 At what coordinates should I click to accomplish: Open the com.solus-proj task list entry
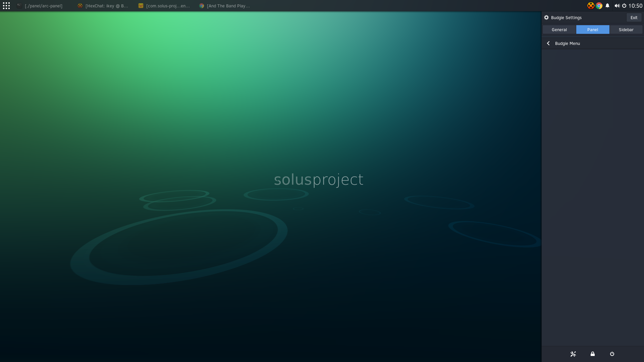click(164, 6)
